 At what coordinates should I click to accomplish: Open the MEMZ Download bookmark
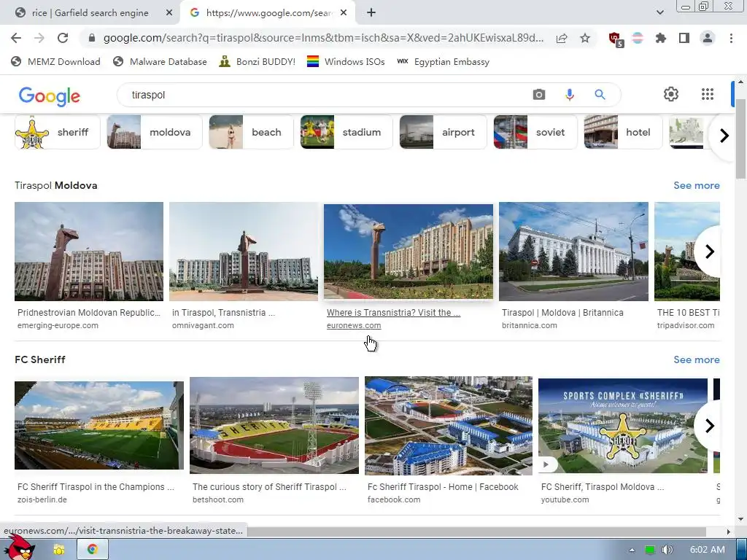tap(55, 62)
